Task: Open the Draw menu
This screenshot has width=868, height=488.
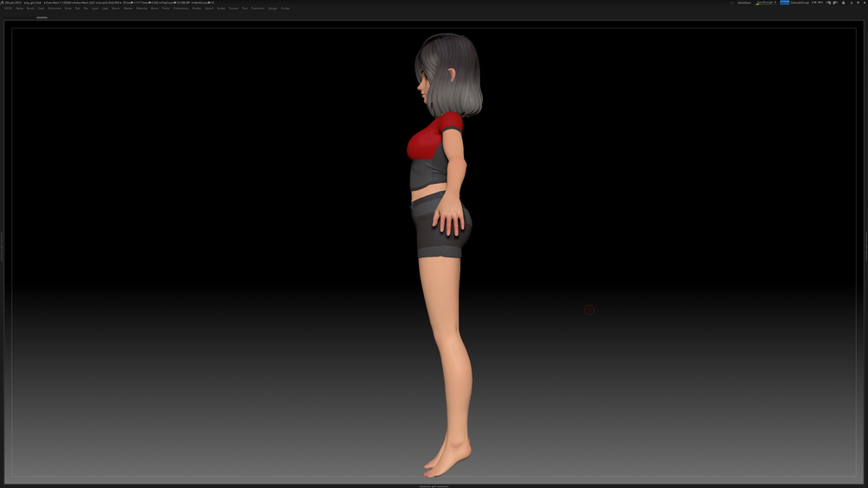Action: pyautogui.click(x=68, y=9)
